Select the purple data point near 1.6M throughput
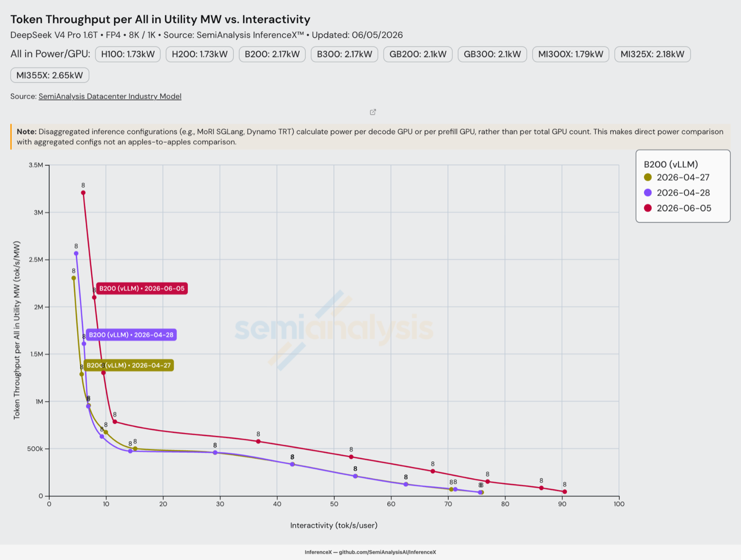 click(x=84, y=344)
